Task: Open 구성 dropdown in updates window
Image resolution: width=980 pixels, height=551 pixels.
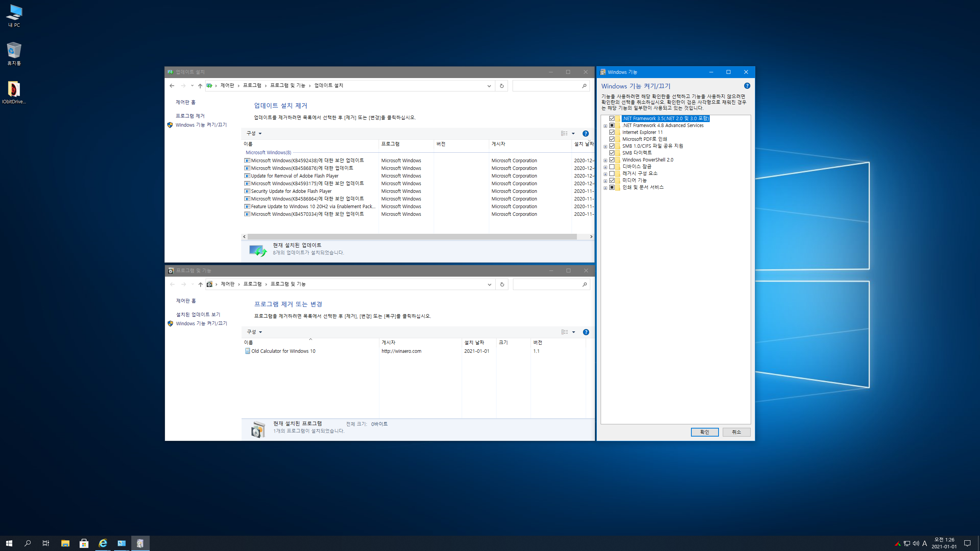Action: pyautogui.click(x=254, y=134)
